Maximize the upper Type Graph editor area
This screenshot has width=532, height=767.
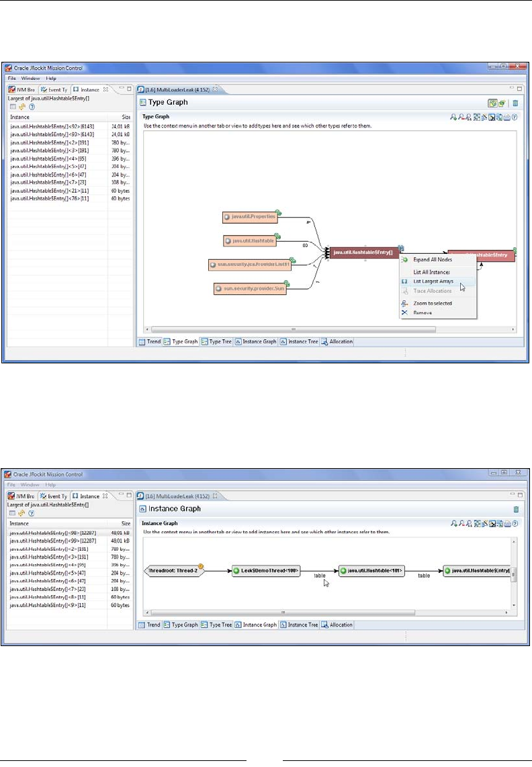tap(519, 89)
